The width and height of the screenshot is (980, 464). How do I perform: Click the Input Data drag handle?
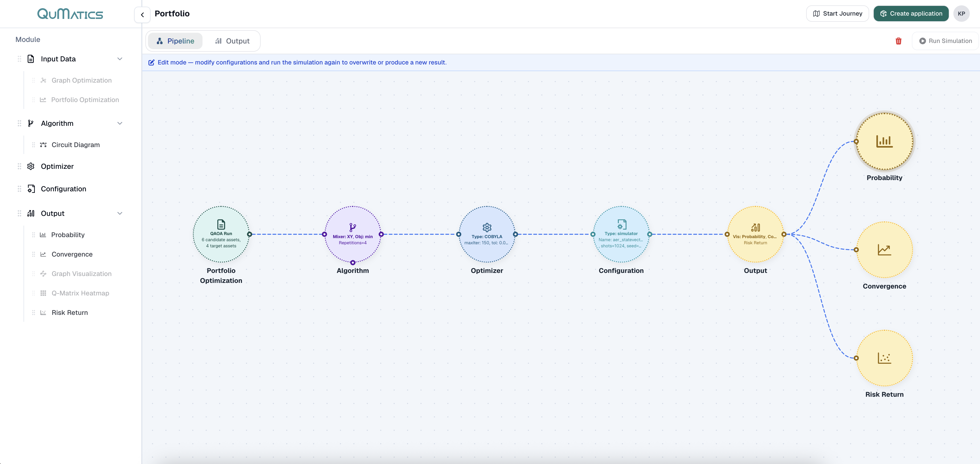click(x=19, y=59)
